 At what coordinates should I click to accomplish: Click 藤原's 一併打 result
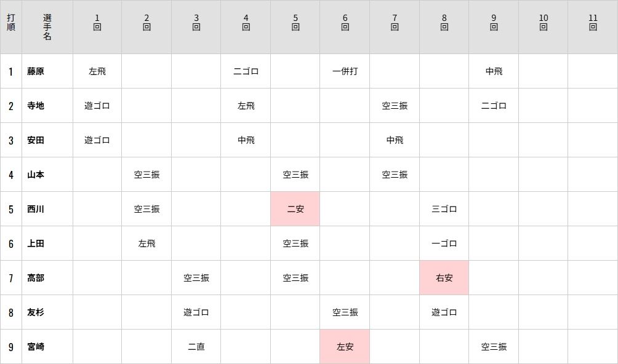click(x=345, y=71)
